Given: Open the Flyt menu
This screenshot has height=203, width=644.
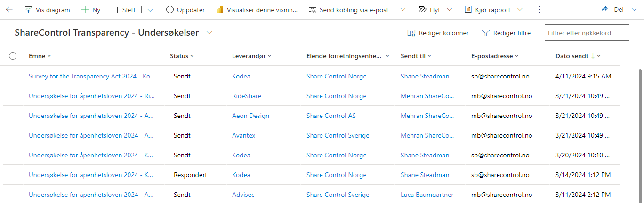Looking at the screenshot, I should click(x=435, y=9).
